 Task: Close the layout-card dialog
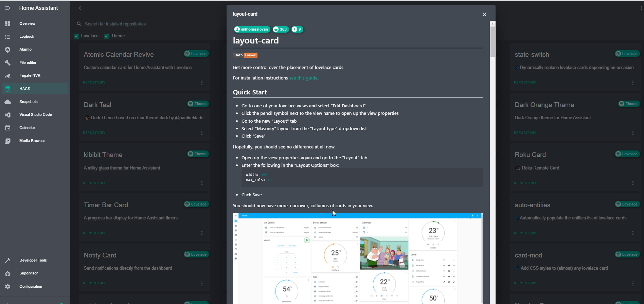pos(484,14)
